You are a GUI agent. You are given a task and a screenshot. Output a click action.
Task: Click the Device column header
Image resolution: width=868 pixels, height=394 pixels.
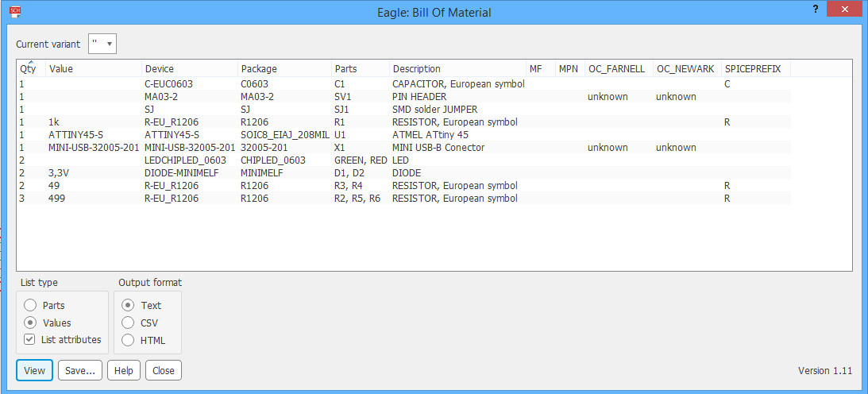(189, 69)
